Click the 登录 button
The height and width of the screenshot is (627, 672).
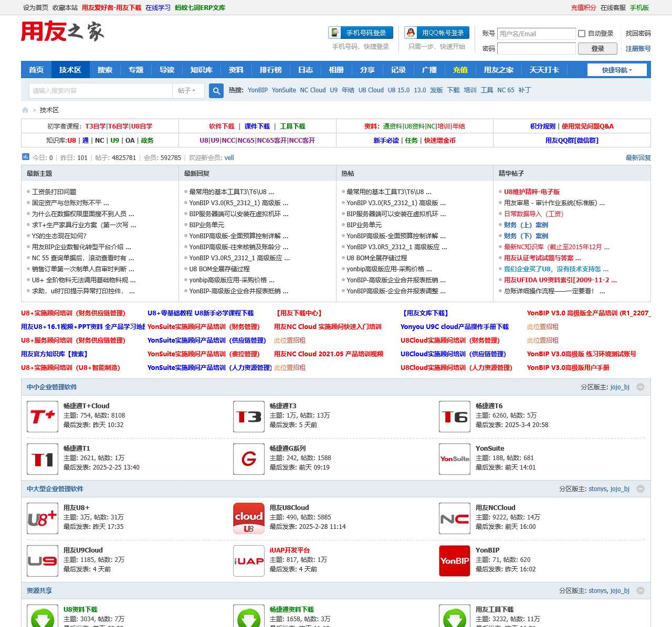(597, 48)
